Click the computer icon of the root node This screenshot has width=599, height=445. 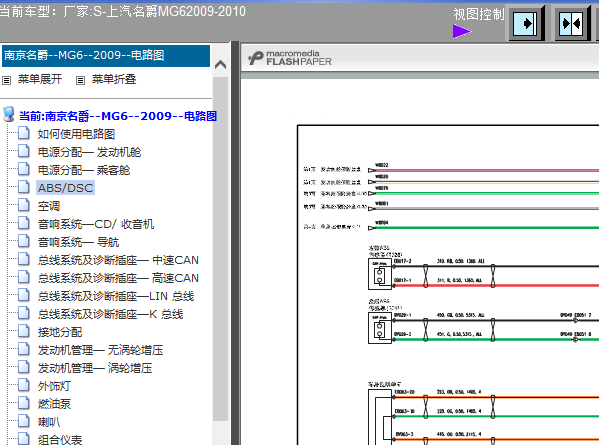pyautogui.click(x=9, y=114)
